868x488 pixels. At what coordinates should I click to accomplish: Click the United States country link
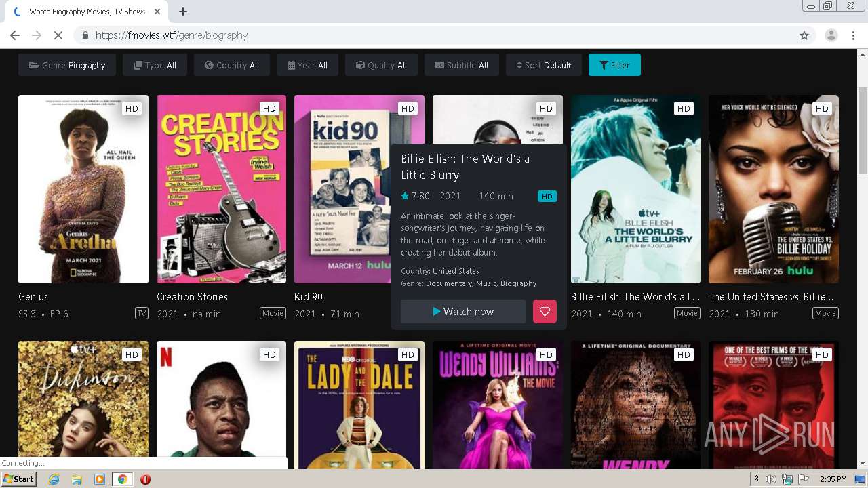[x=456, y=271]
